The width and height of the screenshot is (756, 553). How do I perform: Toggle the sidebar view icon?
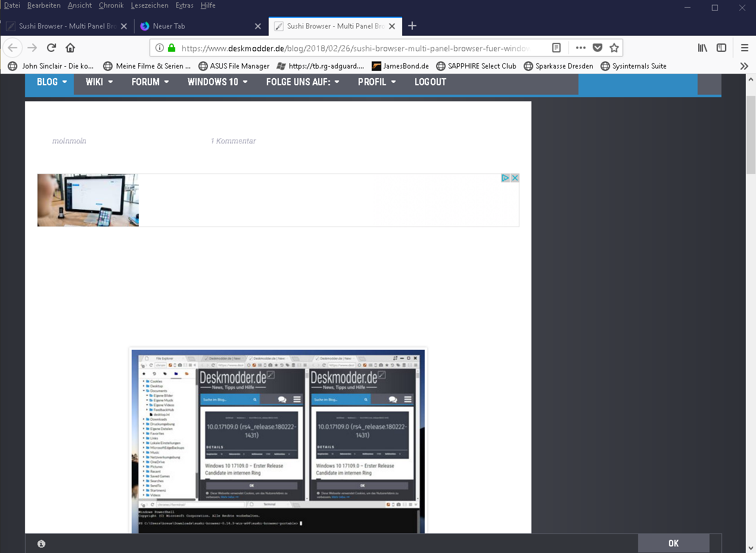point(721,48)
